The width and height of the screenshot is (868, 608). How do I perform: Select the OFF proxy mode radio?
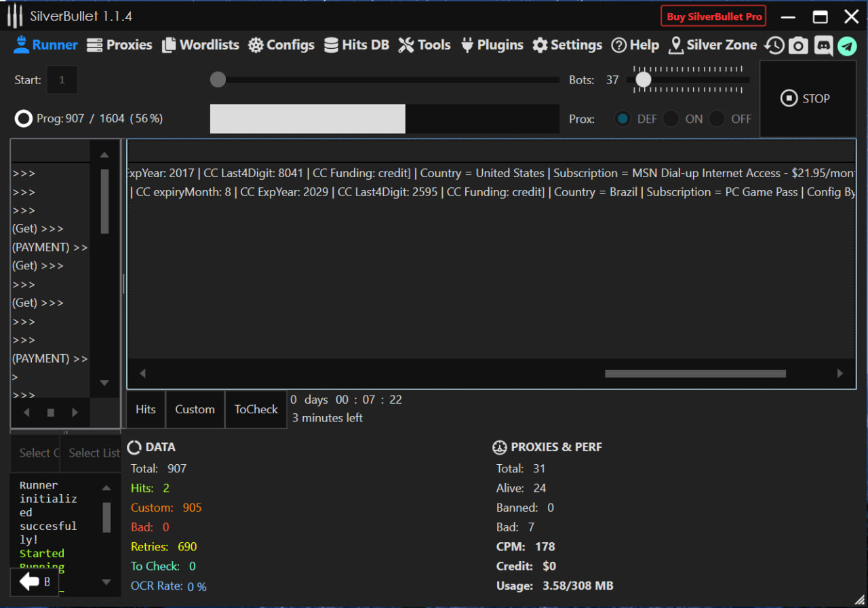(x=717, y=119)
